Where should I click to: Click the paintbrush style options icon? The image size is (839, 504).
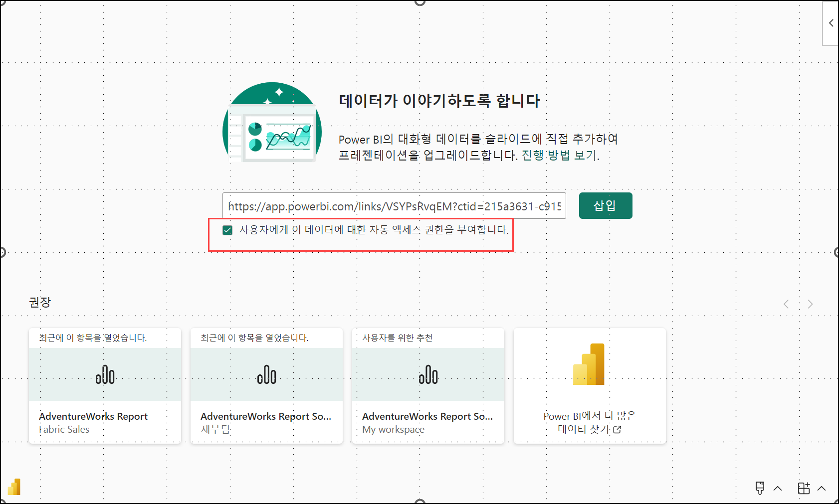point(760,488)
